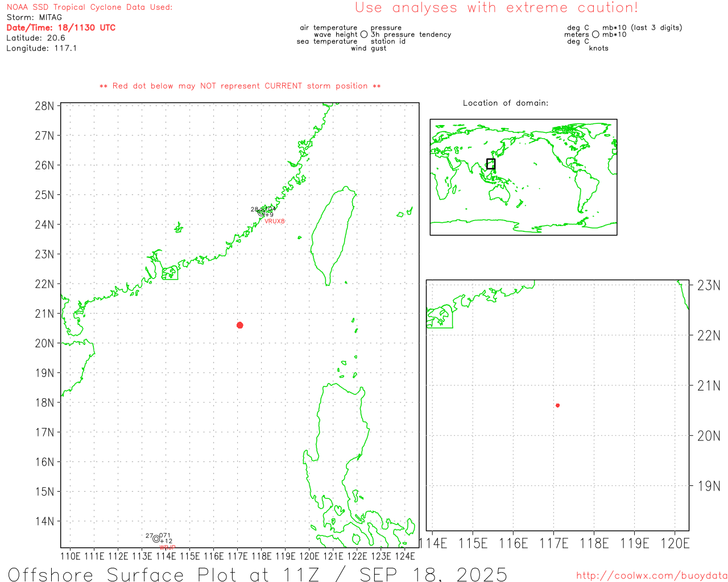The image size is (728, 582).
Task: Click the '071' pressure value at WRJP
Action: (x=166, y=535)
